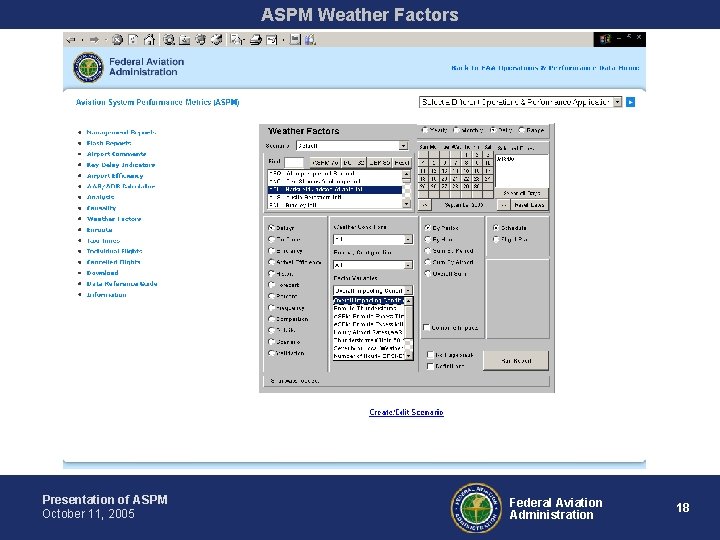Open Select Different Operations & Performance Application dropdown
This screenshot has height=540, width=720.
(x=520, y=102)
